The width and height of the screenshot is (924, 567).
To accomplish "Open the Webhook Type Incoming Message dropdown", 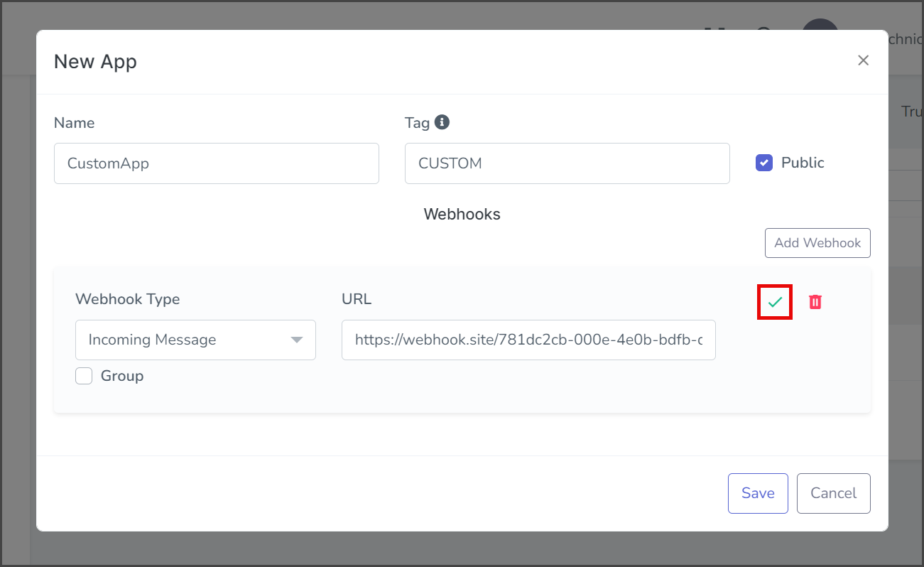I will click(195, 340).
